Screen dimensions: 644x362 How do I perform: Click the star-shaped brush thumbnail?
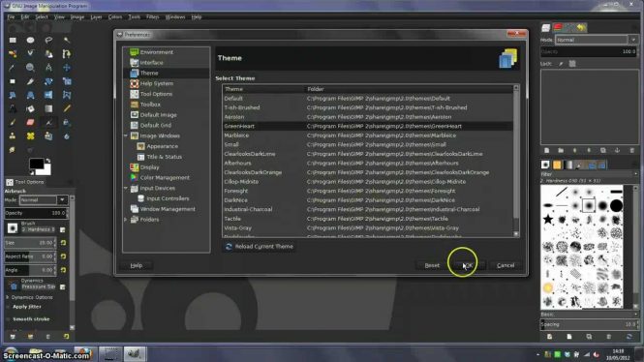coord(548,219)
